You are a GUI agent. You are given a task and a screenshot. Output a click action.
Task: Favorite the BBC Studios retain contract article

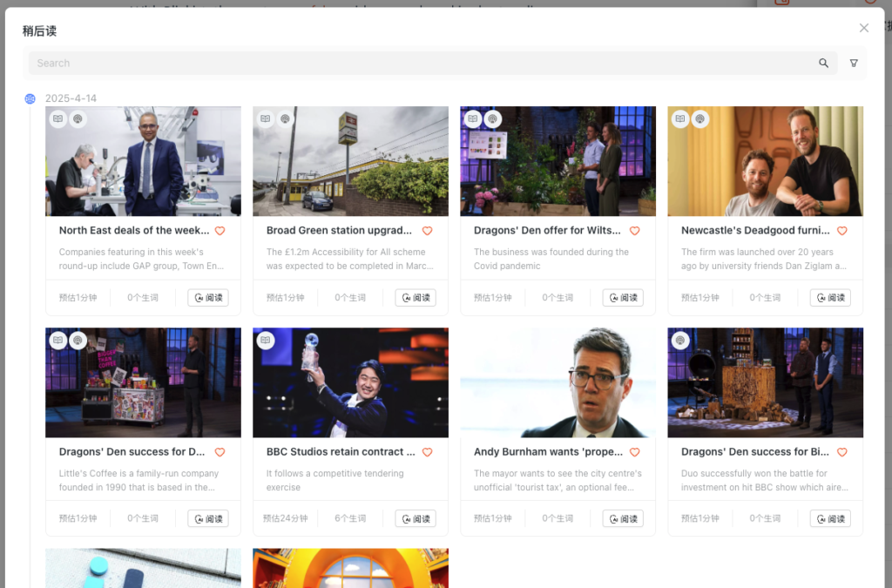click(x=427, y=452)
